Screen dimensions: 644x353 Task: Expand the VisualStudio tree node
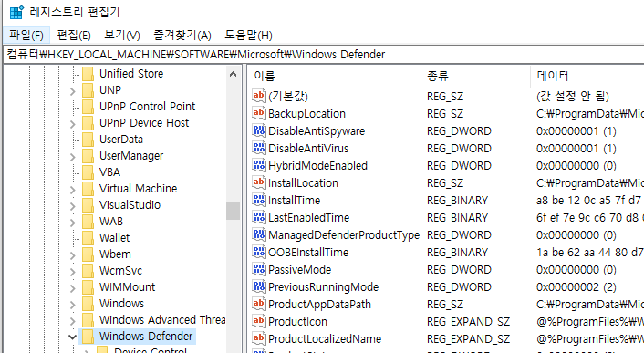coord(73,206)
